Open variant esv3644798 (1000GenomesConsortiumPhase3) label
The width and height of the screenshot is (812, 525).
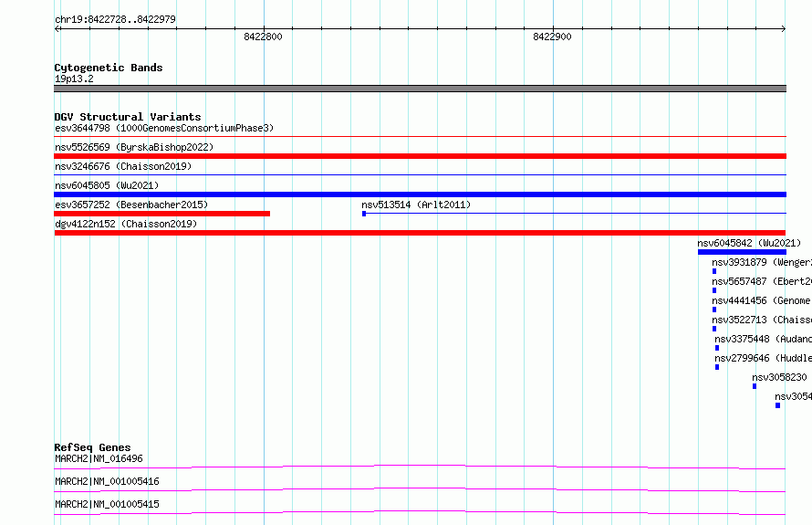(164, 128)
